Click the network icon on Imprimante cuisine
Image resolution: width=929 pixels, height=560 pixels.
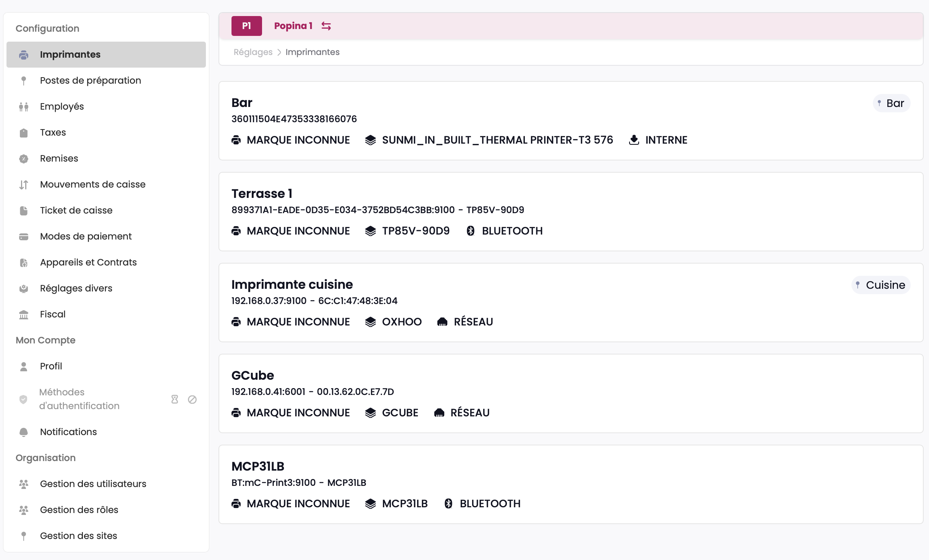coord(442,322)
